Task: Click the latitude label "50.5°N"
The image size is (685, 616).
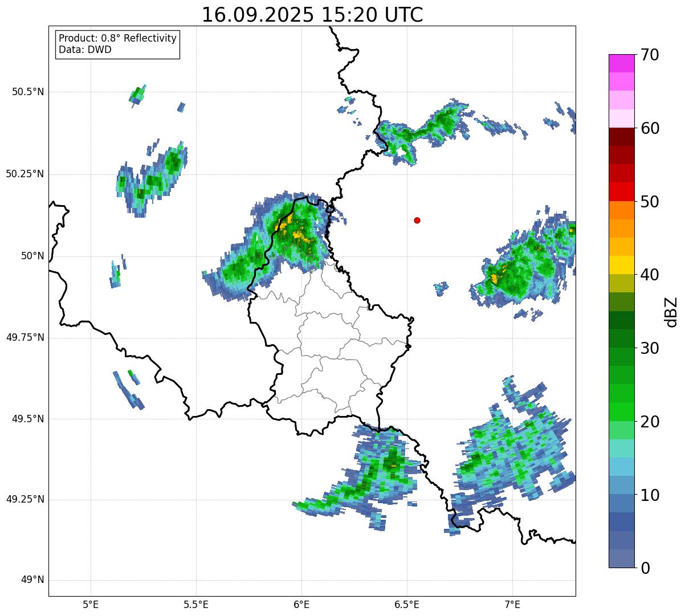Action: [28, 92]
